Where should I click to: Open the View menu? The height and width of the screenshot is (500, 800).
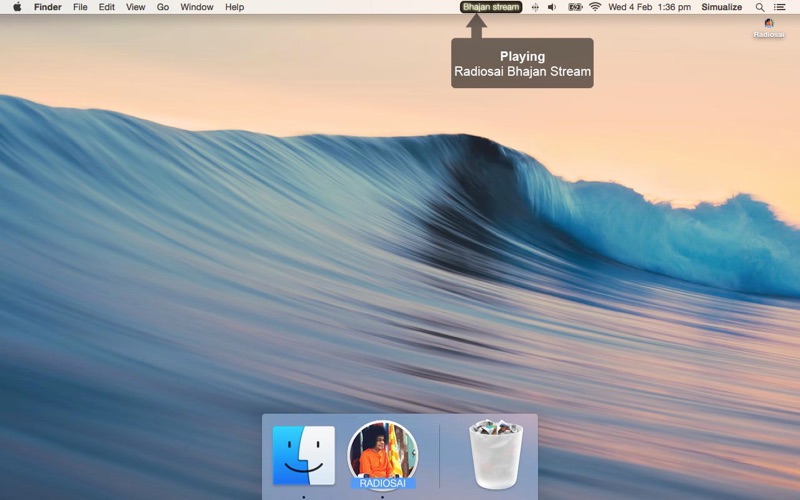tap(135, 7)
